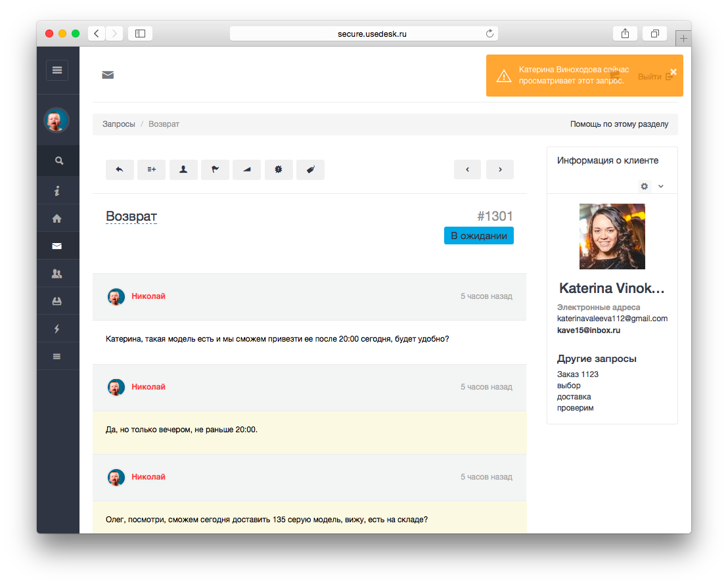This screenshot has height=586, width=728.
Task: Go to previous ticket with left chevron
Action: pos(468,169)
